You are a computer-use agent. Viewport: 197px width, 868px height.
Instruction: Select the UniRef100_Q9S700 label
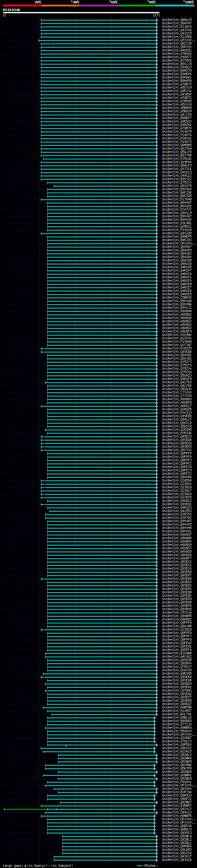click(177, 450)
